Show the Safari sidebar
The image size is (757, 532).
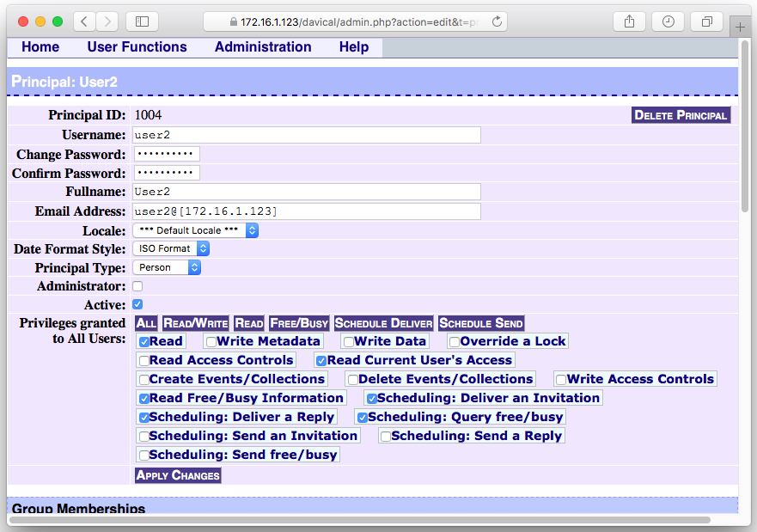coord(142,21)
